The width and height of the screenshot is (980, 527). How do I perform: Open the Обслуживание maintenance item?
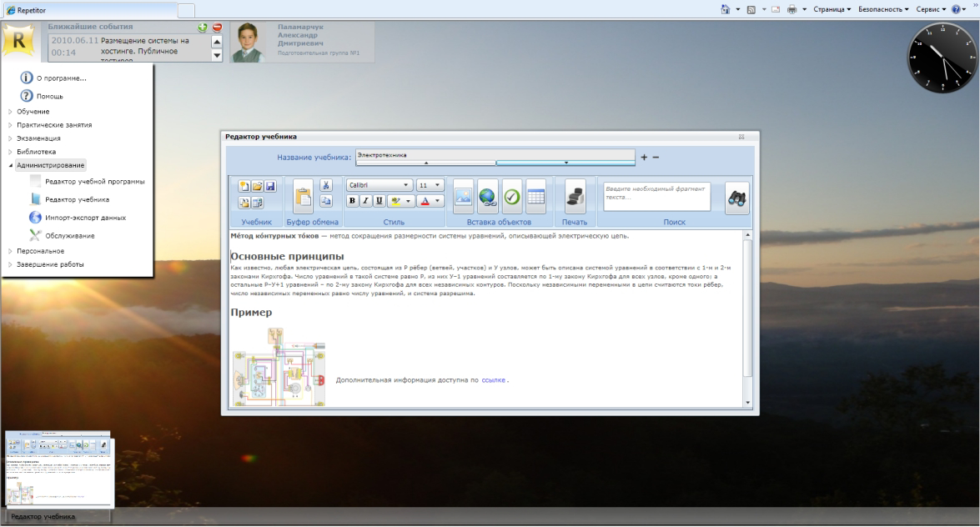pos(63,236)
